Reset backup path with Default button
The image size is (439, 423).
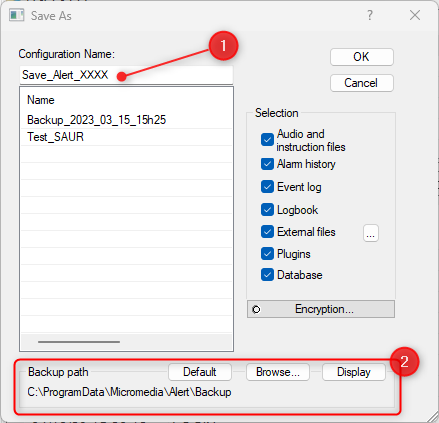click(200, 372)
